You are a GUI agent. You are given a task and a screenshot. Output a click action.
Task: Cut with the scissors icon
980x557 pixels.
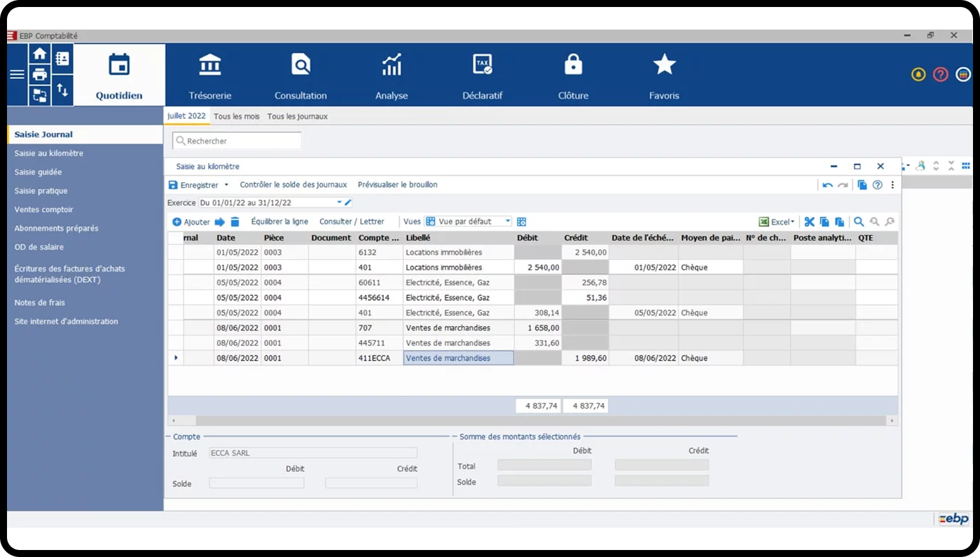pyautogui.click(x=809, y=222)
